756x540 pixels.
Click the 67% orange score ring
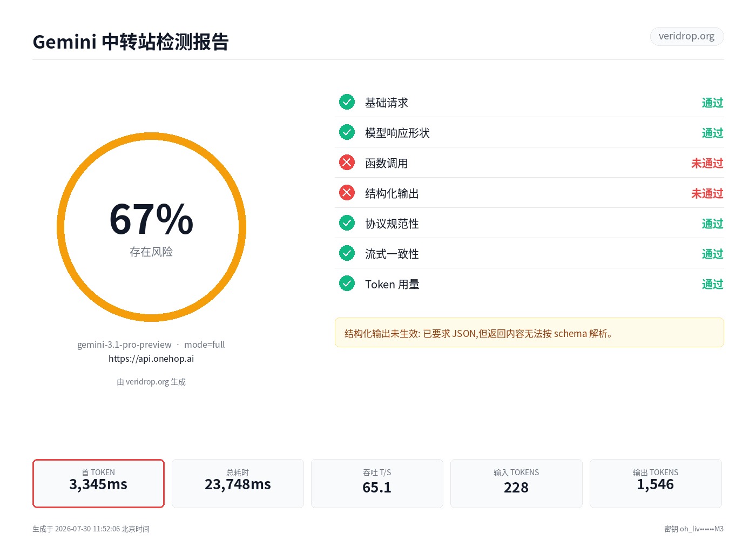pyautogui.click(x=151, y=227)
